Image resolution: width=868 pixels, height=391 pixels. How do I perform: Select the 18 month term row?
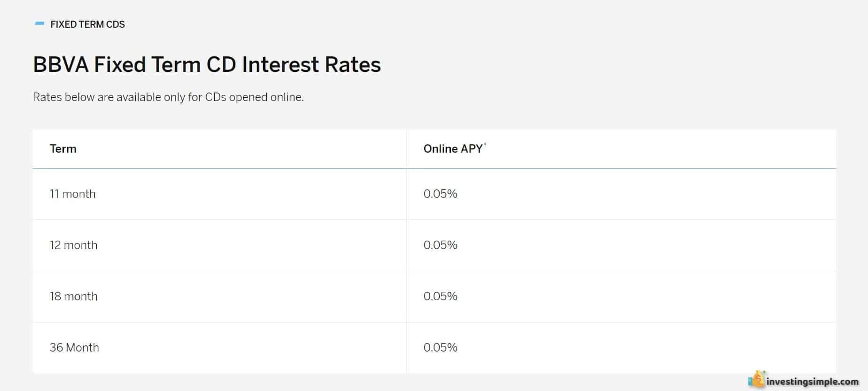(434, 297)
